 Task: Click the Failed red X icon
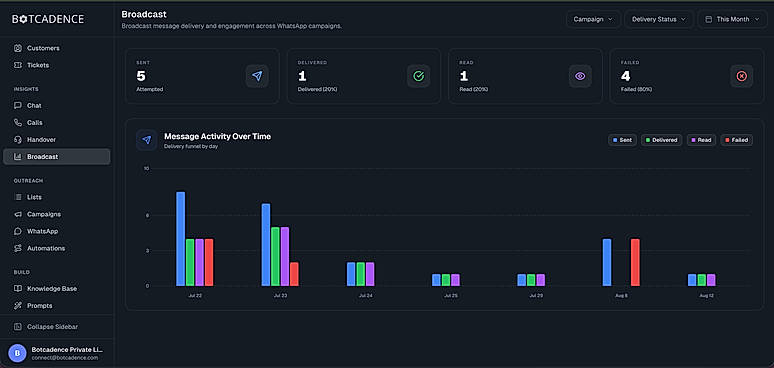pos(741,76)
